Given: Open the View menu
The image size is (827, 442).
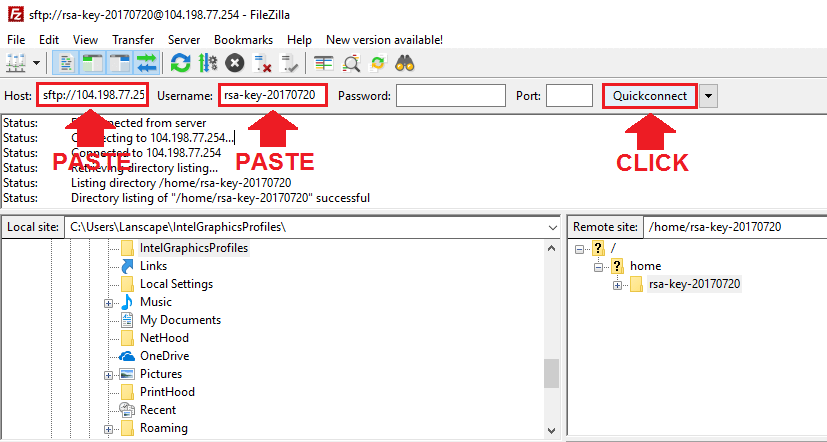Looking at the screenshot, I should pos(85,40).
